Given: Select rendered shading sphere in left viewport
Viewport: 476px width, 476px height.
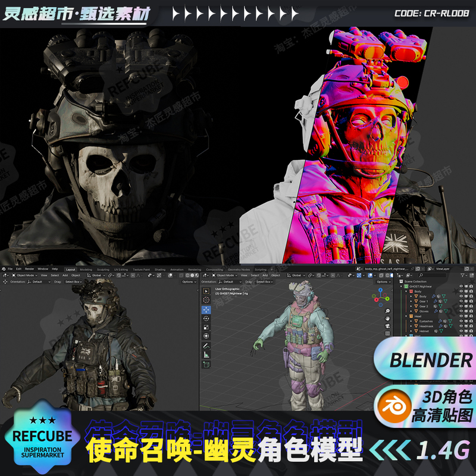Looking at the screenshot, I should click(196, 275).
